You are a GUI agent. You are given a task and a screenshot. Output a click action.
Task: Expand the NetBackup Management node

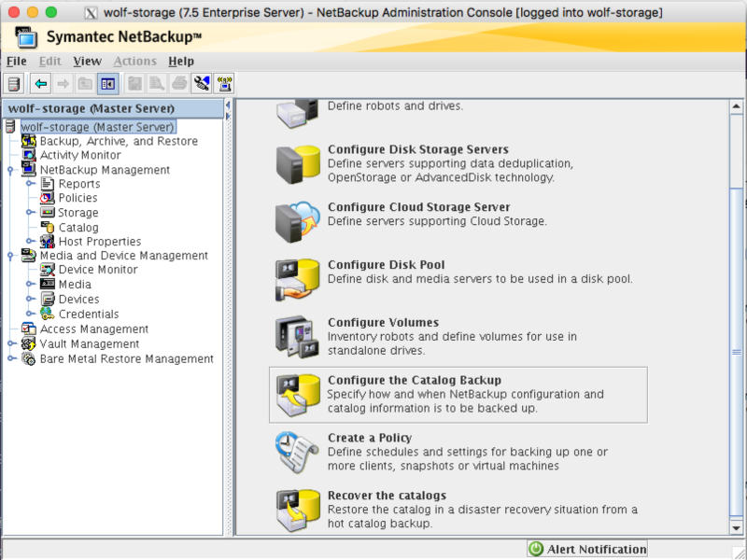point(9,170)
